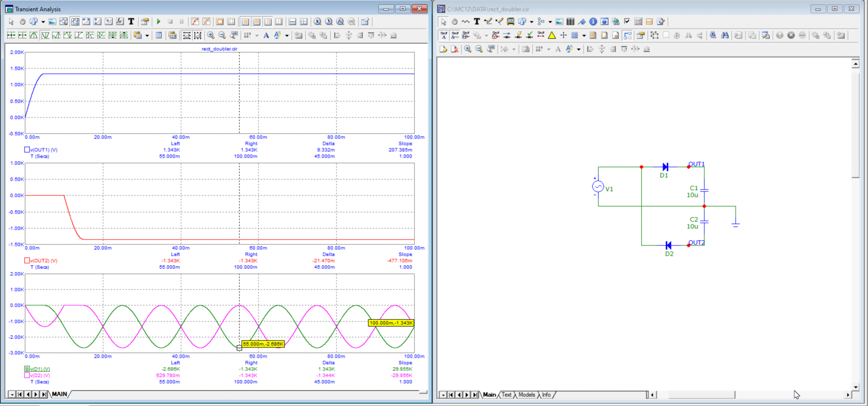Open analysis Properties icon in top toolbar
The height and width of the screenshot is (406, 868).
pyautogui.click(x=145, y=21)
